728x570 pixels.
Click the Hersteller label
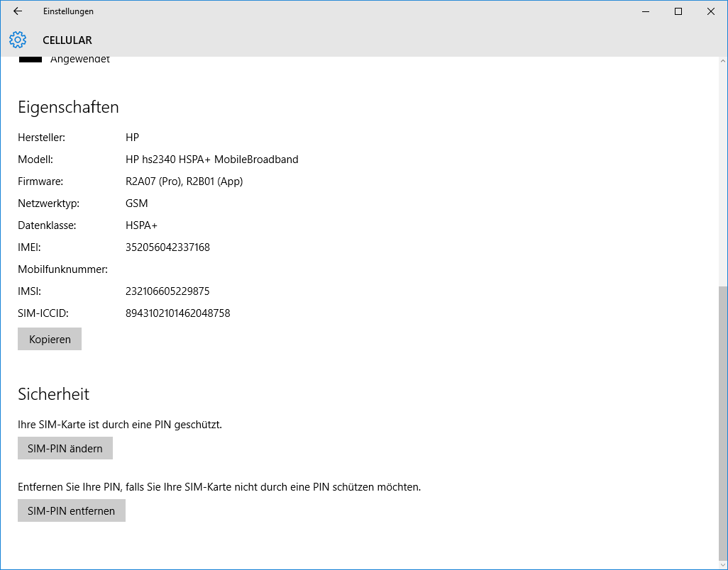point(41,138)
